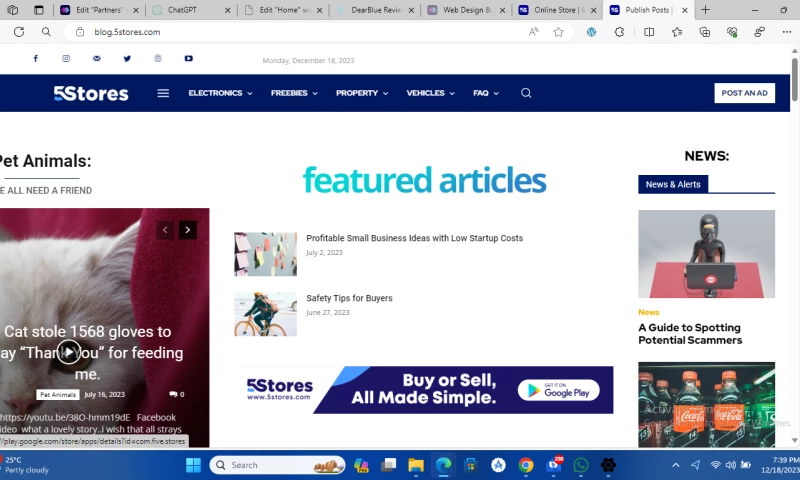This screenshot has height=480, width=800.
Task: Open the WordPress extension icon
Action: pyautogui.click(x=591, y=32)
